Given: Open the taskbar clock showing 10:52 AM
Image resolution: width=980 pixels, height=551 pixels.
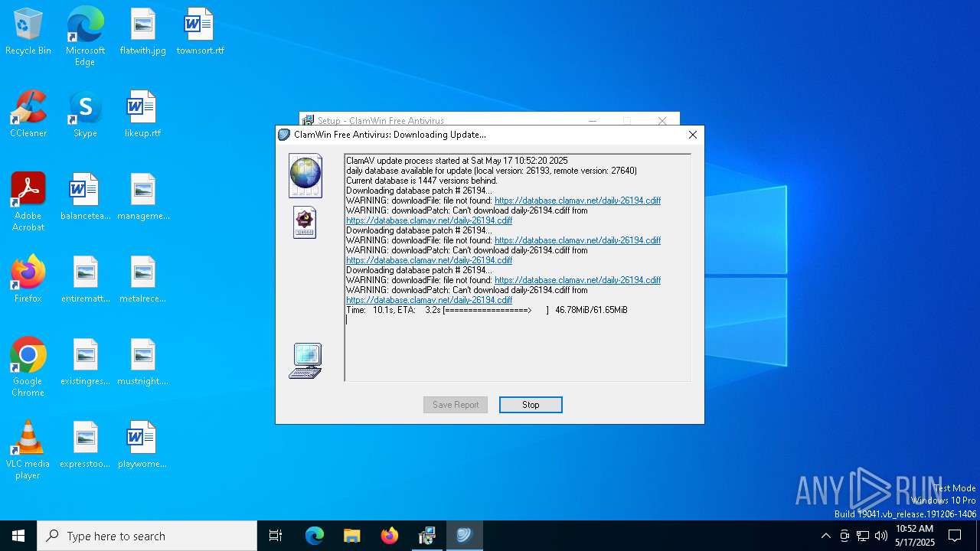Looking at the screenshot, I should click(915, 536).
